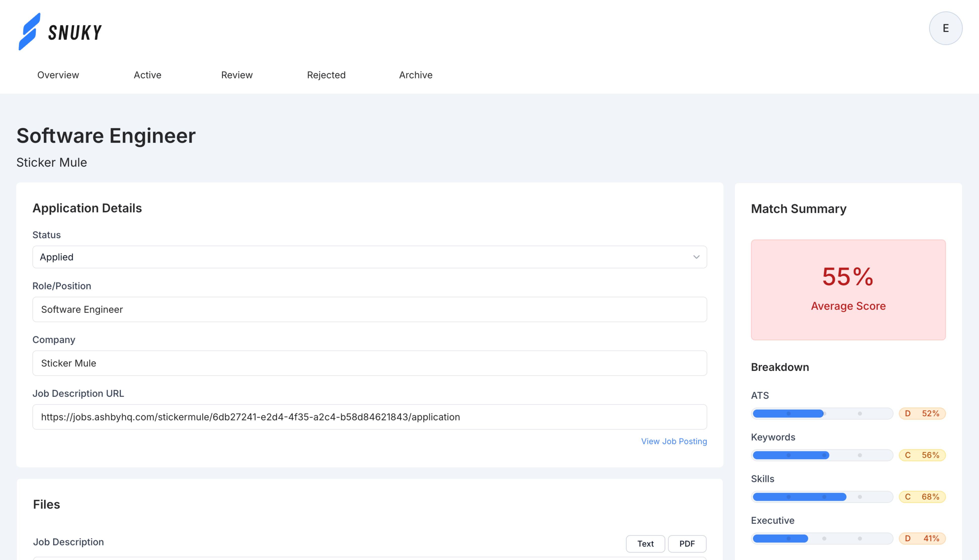Switch job description to Text view

[x=645, y=543]
